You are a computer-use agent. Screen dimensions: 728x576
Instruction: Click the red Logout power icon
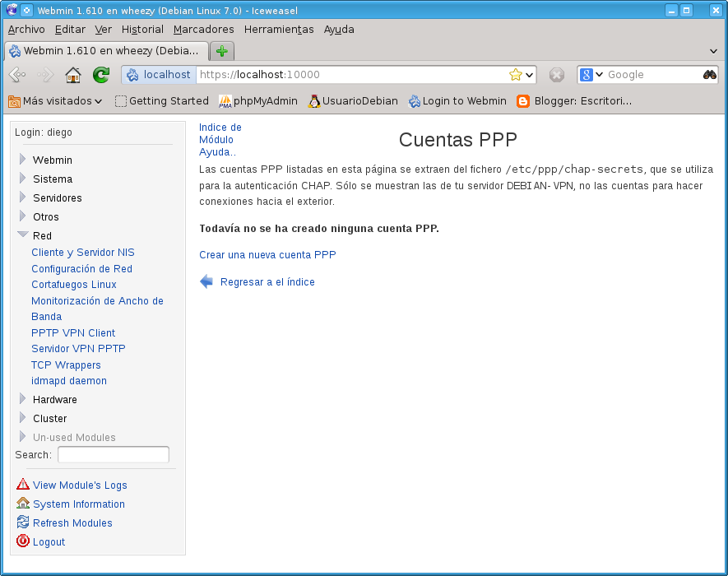[x=23, y=541]
